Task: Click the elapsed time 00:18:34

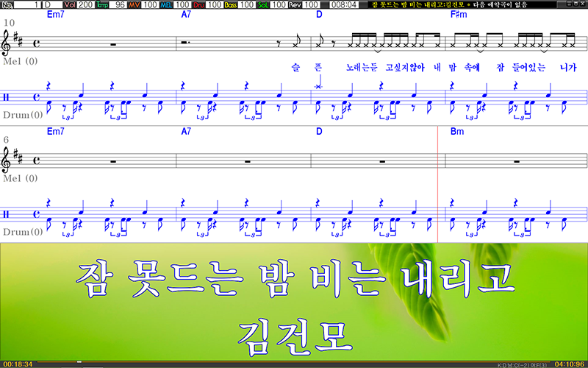Action: pos(18,364)
